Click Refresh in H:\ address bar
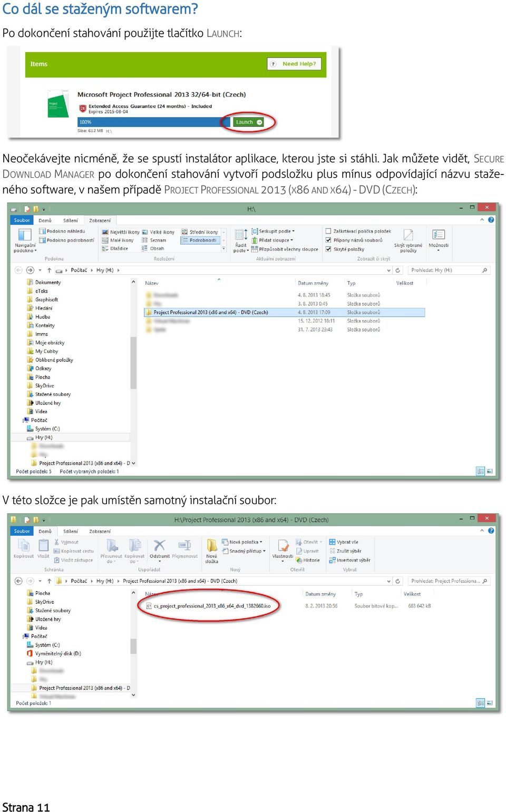Viewport: 506px width, 812px height. click(x=398, y=270)
